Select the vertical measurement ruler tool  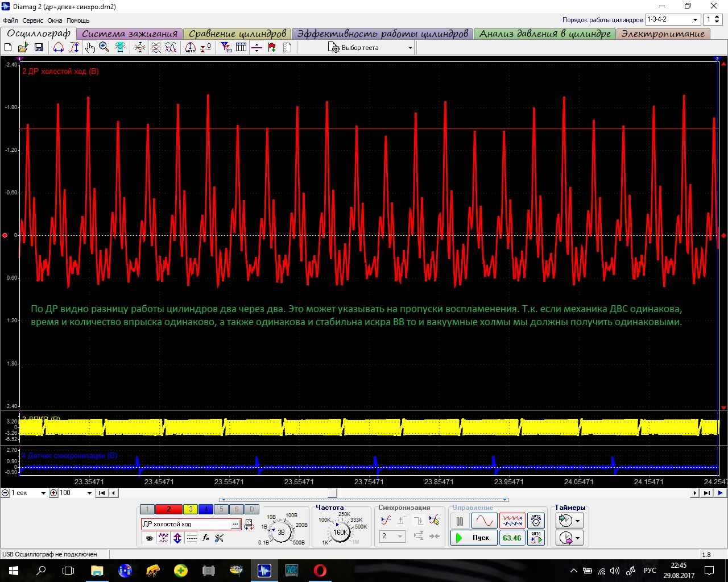(x=74, y=48)
